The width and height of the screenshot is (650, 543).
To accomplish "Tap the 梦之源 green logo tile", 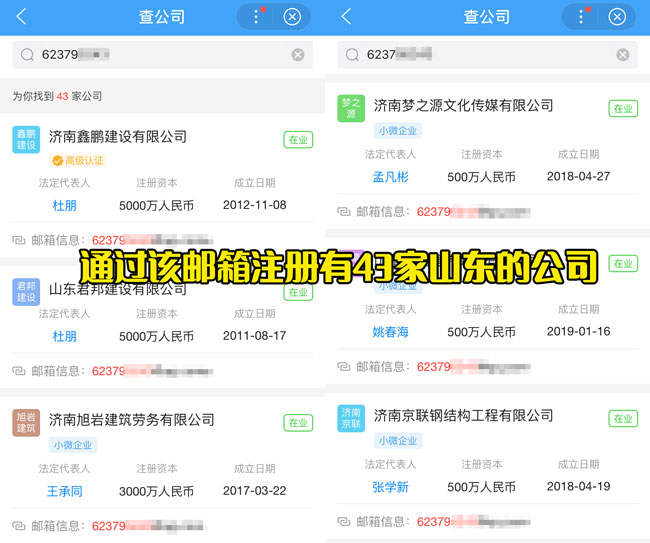I will coord(351,109).
